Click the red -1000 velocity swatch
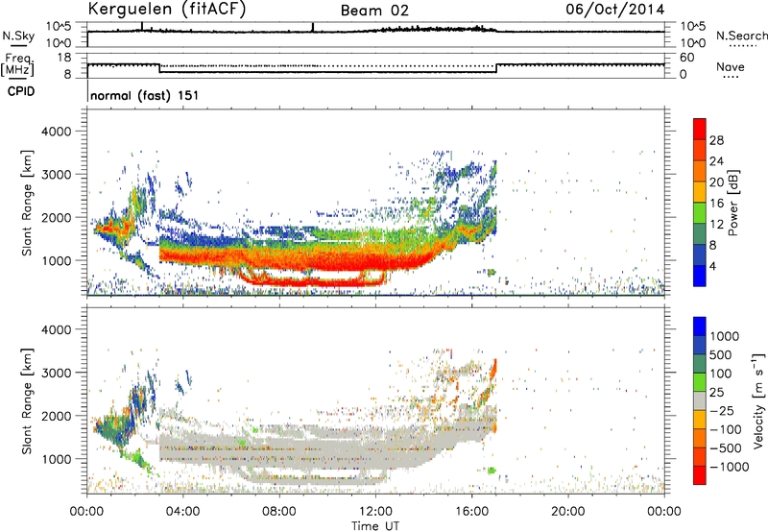Viewport: 768px width, 532px height. click(x=700, y=475)
